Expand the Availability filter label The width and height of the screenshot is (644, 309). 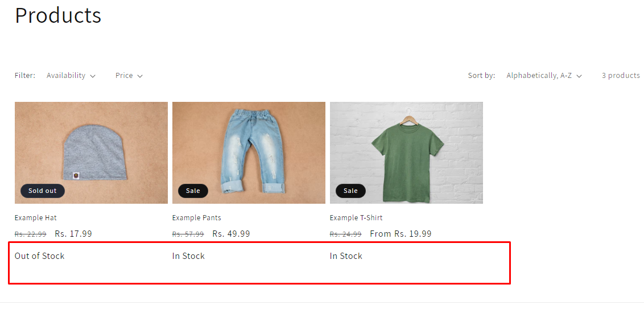tap(66, 75)
